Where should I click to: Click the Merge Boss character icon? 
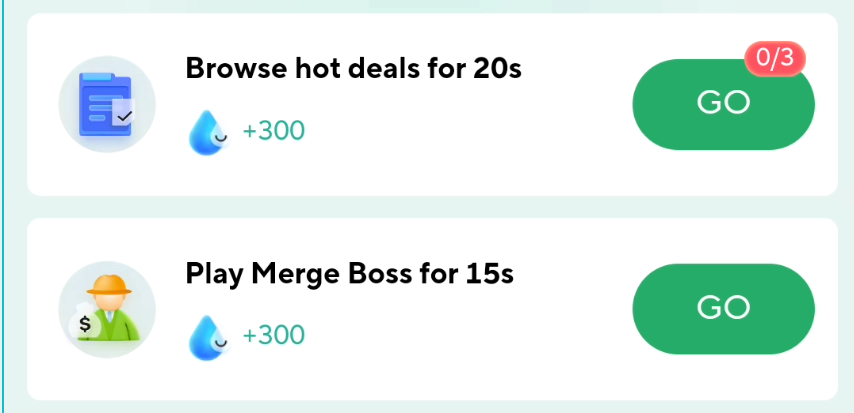(x=107, y=309)
